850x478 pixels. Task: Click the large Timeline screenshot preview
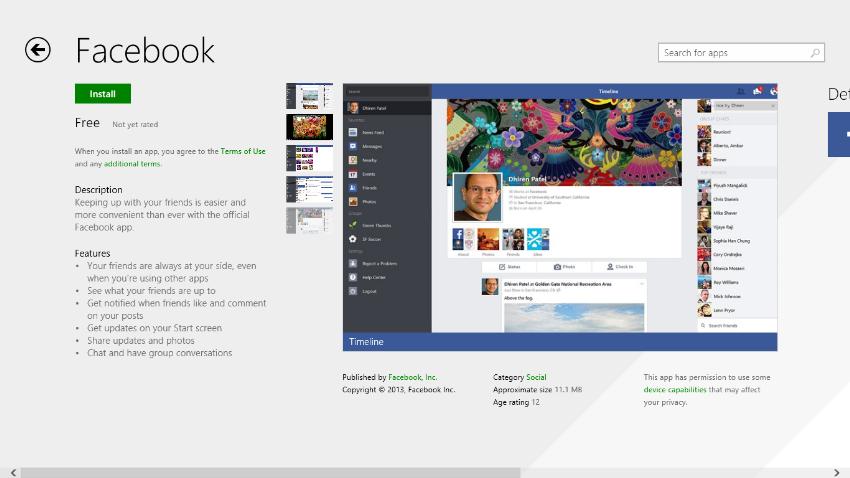[x=560, y=208]
